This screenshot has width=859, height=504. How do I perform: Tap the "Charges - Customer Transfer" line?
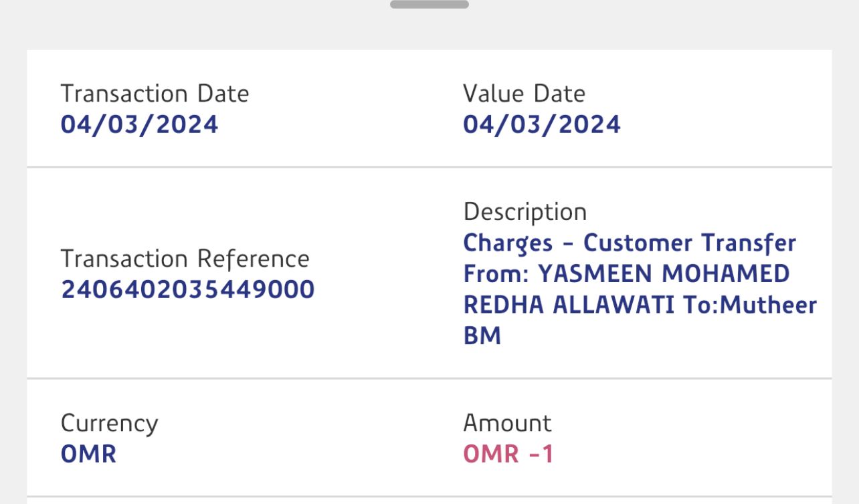tap(629, 243)
